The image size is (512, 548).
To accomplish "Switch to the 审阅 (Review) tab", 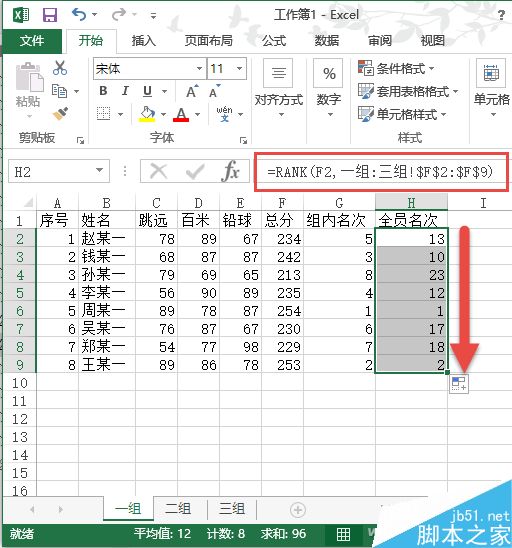I will click(380, 41).
